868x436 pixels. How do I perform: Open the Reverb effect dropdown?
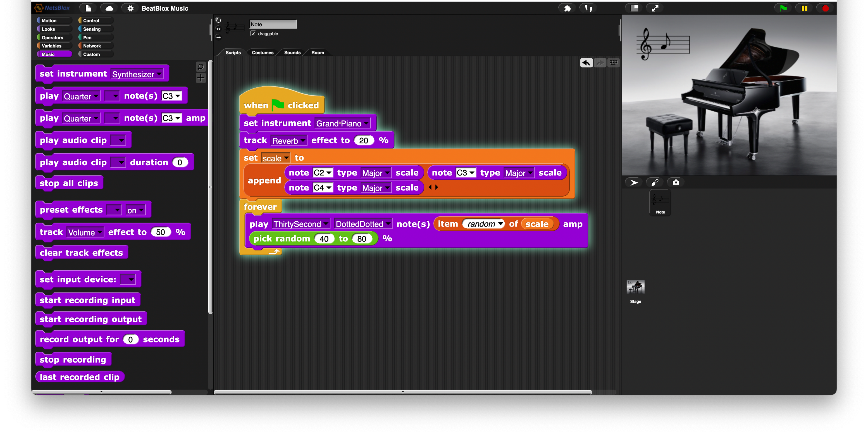pyautogui.click(x=302, y=140)
